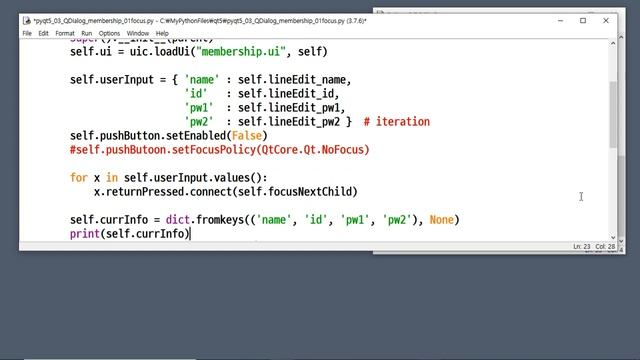The width and height of the screenshot is (640, 360).
Task: Minimize the IDLE editor window
Action: pyautogui.click(x=560, y=20)
